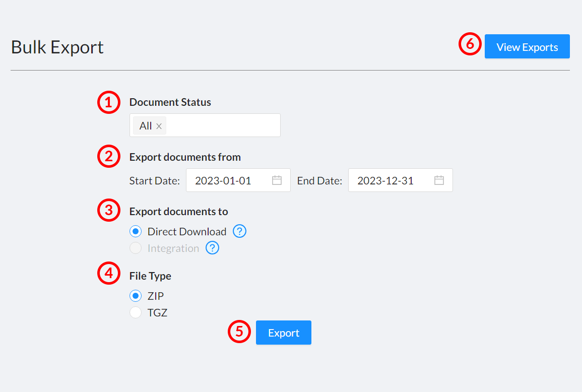Choose ZIP as the file type
This screenshot has height=392, width=582.
click(x=135, y=296)
